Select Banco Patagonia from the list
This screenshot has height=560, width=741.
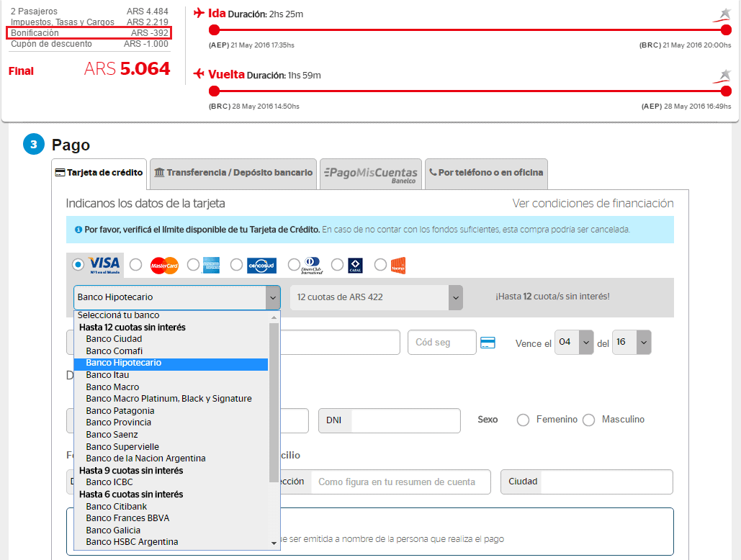[171, 411]
